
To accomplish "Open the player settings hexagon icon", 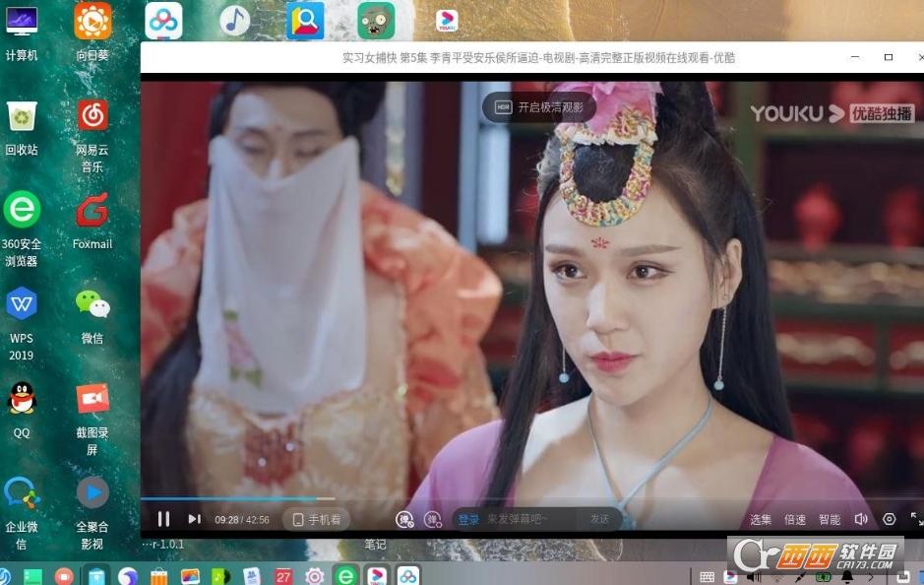I will pyautogui.click(x=890, y=519).
